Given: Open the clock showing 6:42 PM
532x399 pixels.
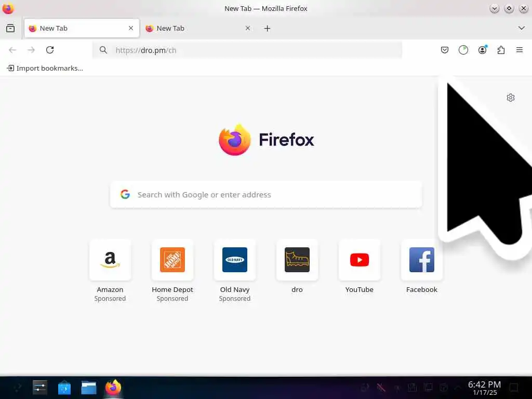Looking at the screenshot, I should click(485, 388).
